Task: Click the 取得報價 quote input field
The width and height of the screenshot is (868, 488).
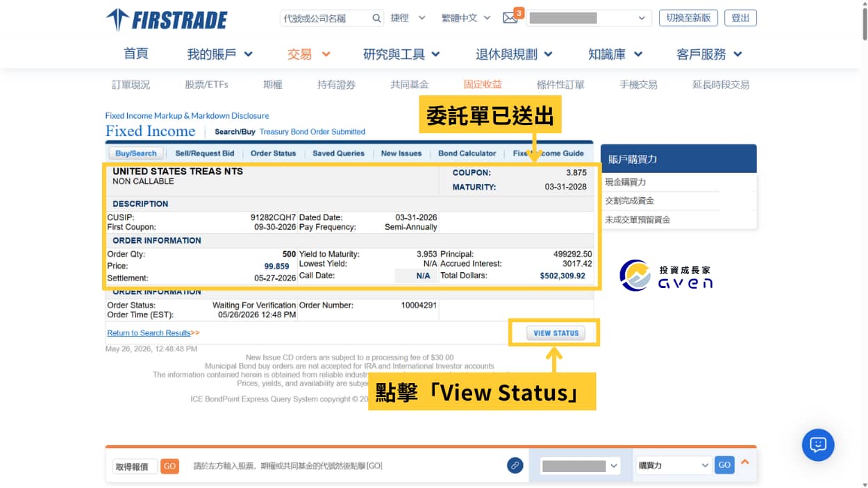Action: [x=135, y=466]
